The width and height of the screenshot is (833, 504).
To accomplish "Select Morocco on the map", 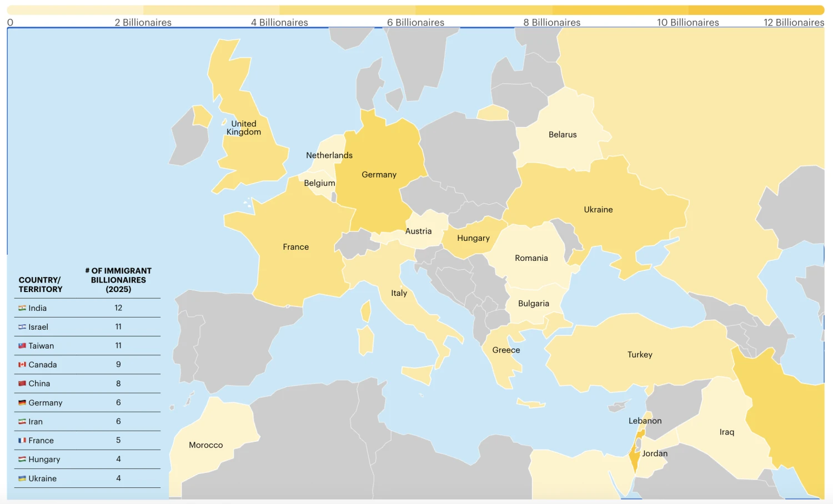I will (x=205, y=445).
